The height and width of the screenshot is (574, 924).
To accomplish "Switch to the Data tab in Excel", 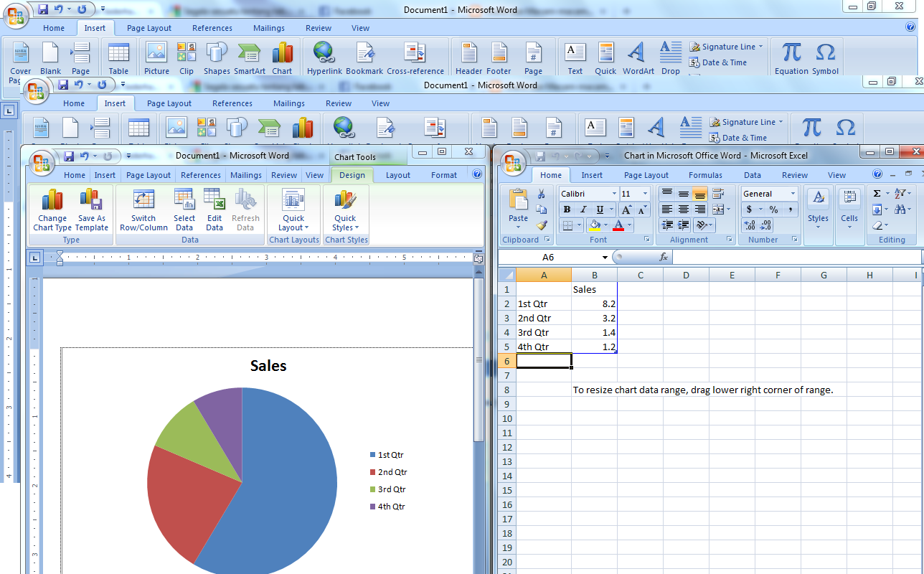I will [752, 175].
